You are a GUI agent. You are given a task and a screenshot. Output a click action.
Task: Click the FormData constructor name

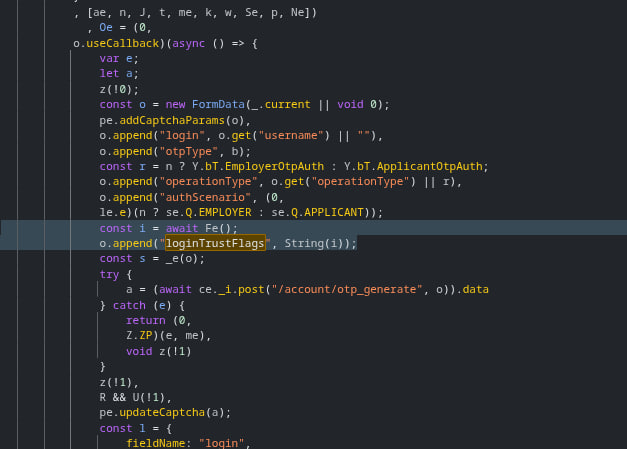[218, 104]
